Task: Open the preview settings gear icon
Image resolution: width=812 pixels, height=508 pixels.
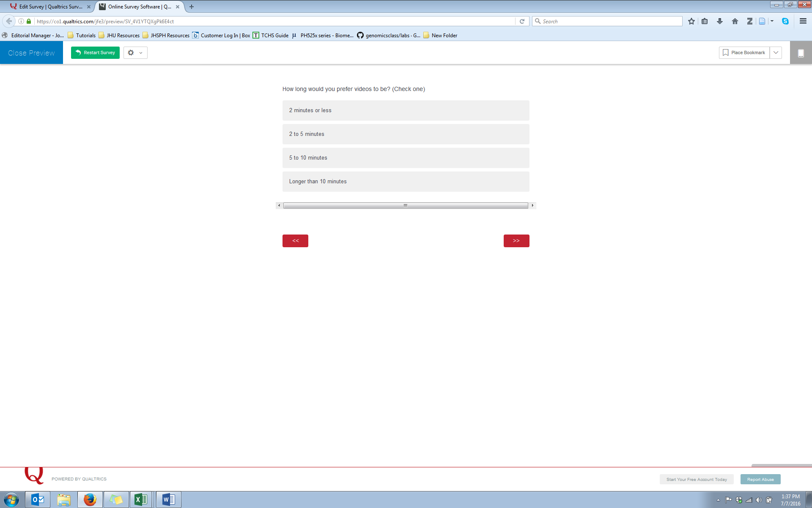Action: (131, 53)
